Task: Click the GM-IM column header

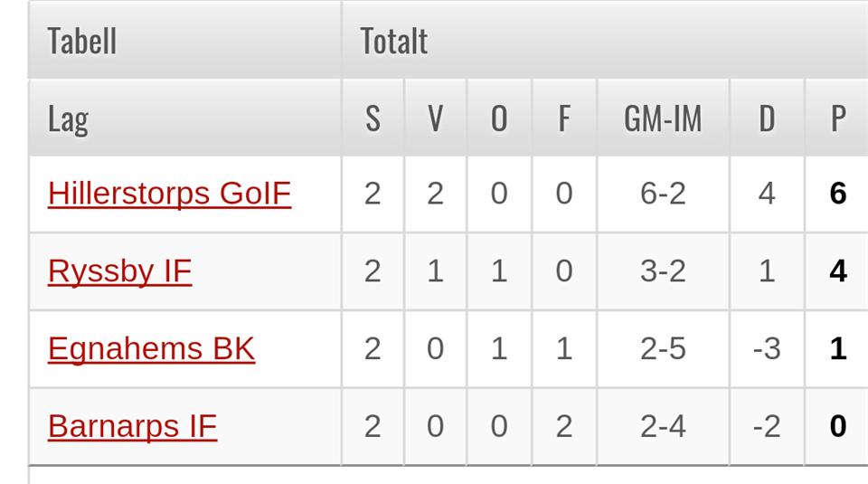Action: (x=663, y=118)
